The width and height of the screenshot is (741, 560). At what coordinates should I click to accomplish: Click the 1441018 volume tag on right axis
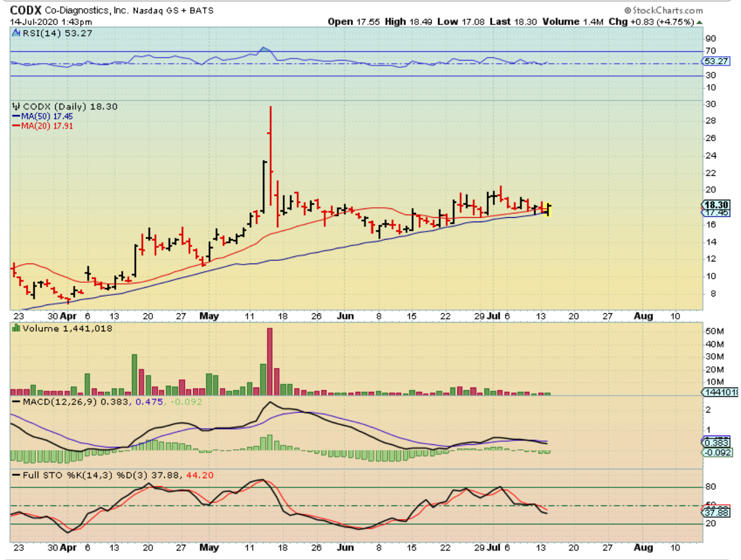721,392
